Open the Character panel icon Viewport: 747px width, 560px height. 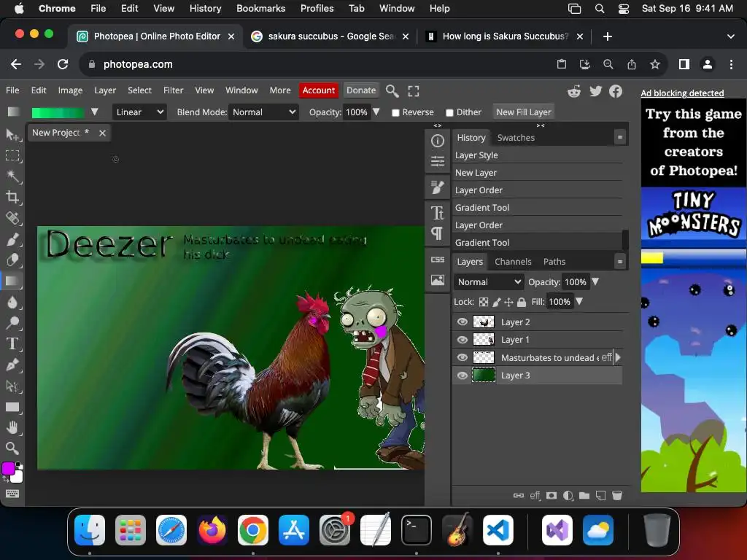point(438,212)
